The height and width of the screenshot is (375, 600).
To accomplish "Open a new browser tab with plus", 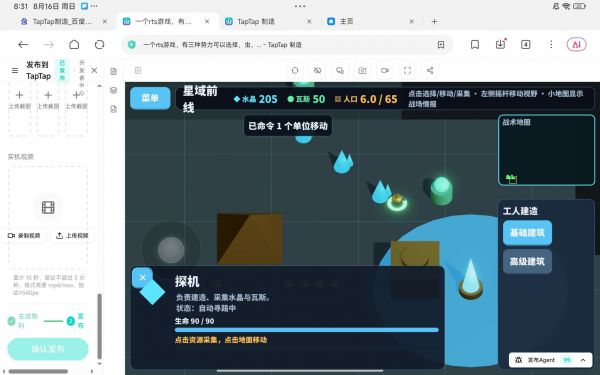I will [434, 21].
